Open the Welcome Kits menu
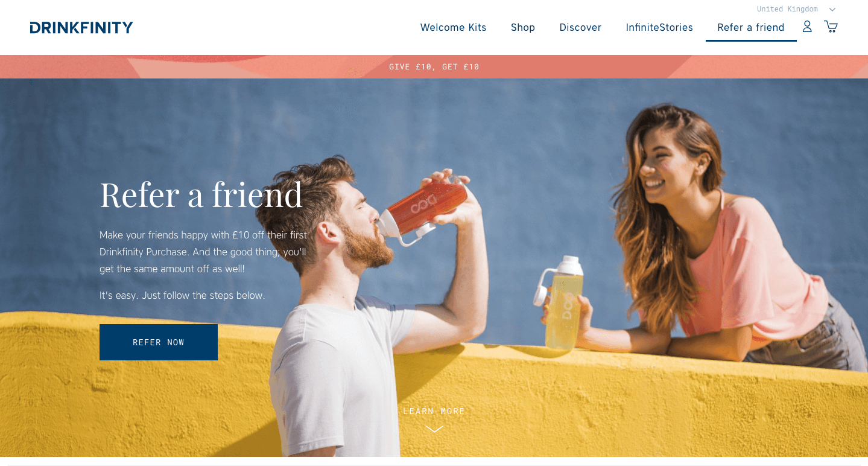The image size is (868, 466). click(x=453, y=27)
